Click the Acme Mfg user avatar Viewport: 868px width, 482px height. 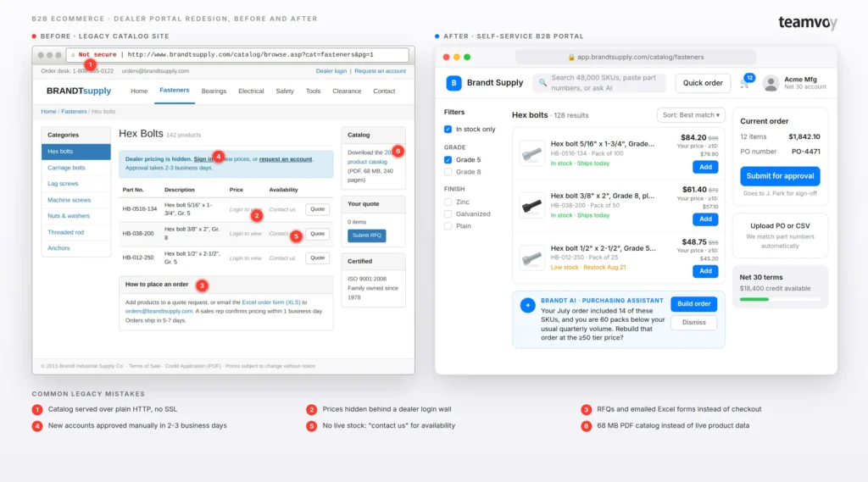(770, 83)
